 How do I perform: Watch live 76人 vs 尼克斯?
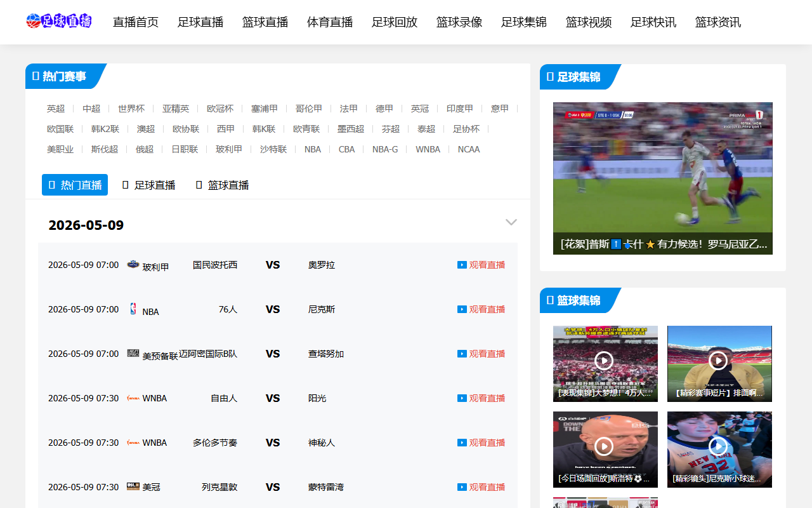[x=487, y=309]
